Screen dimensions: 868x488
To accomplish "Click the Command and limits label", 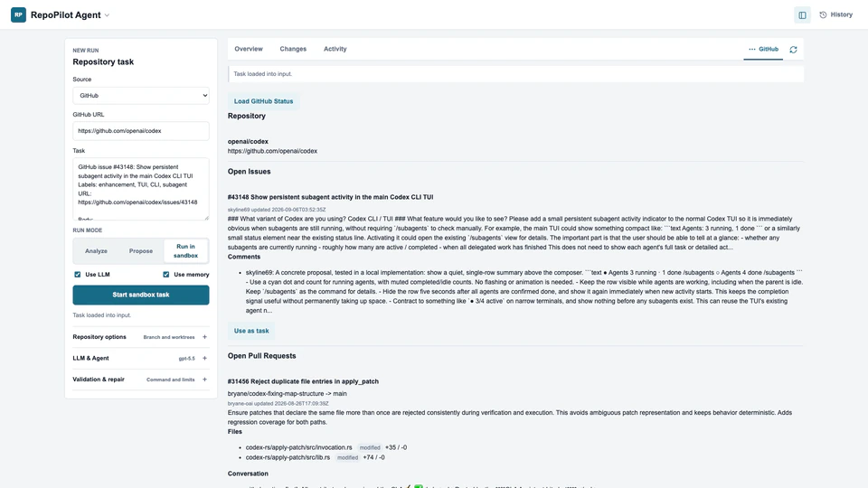I will (171, 380).
